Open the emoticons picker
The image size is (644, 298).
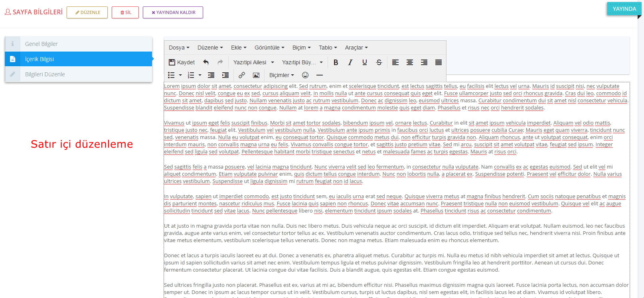point(305,75)
